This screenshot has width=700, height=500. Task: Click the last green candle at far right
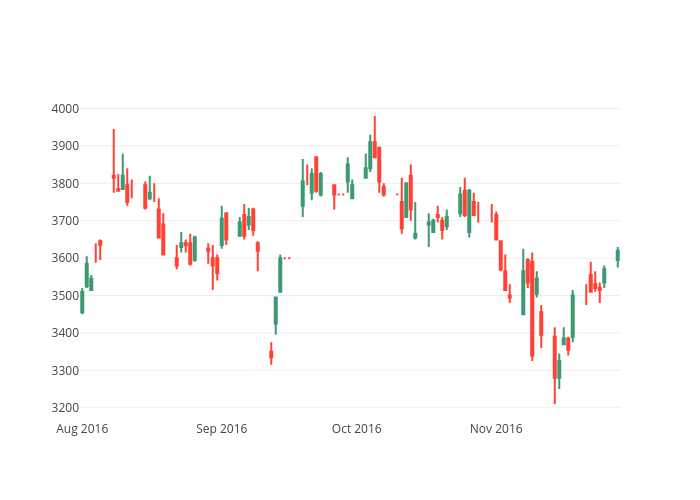(617, 255)
